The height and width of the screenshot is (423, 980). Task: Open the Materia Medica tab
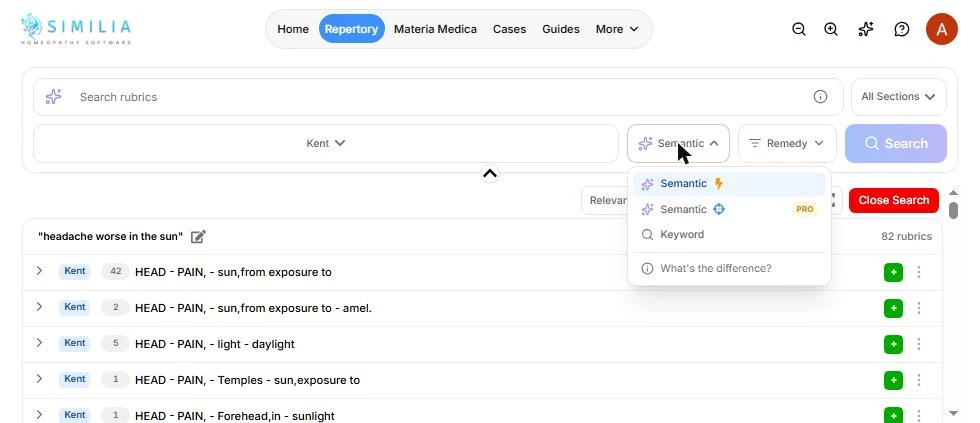[435, 29]
